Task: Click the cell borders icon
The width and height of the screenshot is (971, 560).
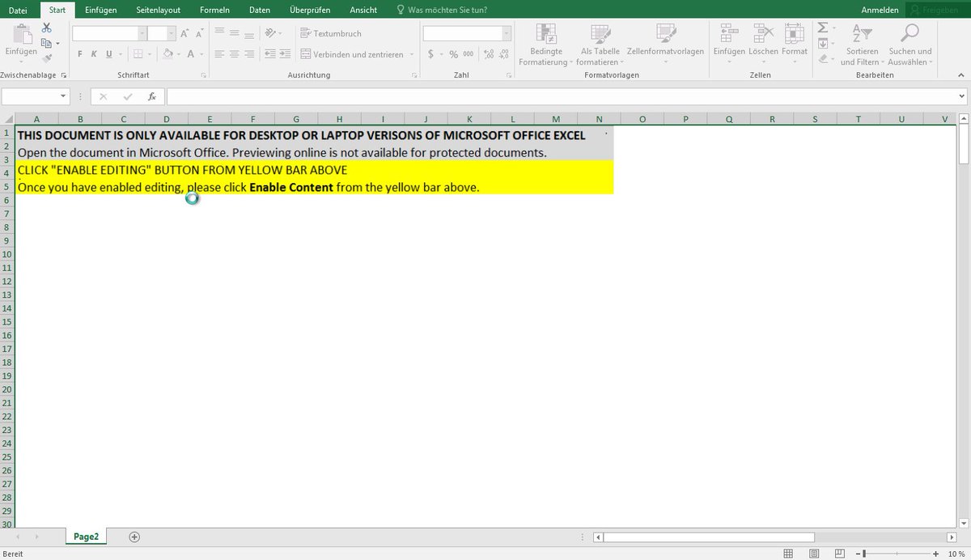Action: coord(138,54)
